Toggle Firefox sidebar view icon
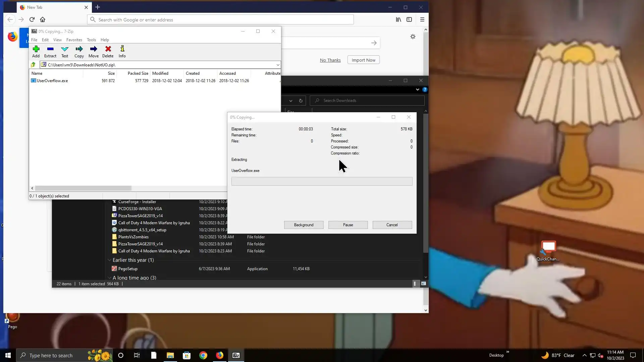Image resolution: width=644 pixels, height=362 pixels. coord(409,19)
